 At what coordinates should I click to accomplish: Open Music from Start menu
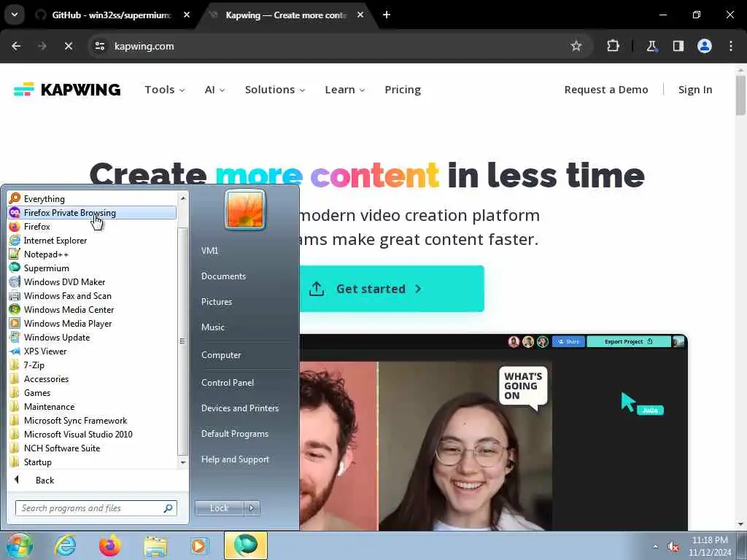point(212,327)
